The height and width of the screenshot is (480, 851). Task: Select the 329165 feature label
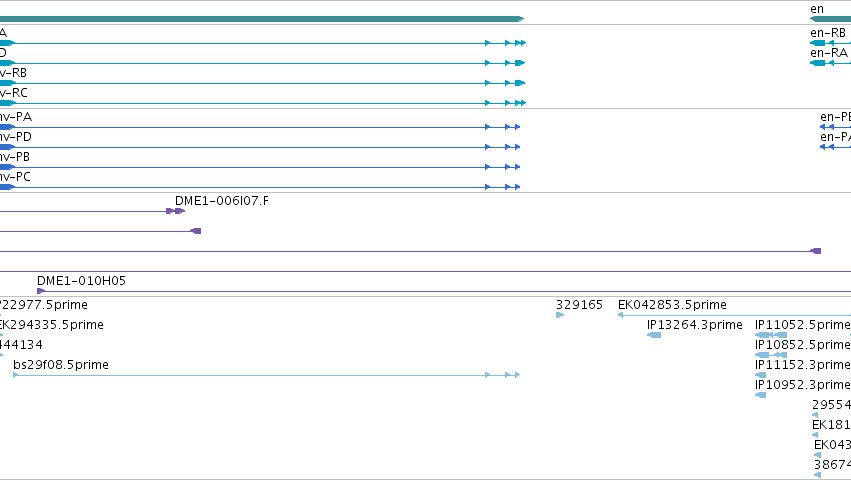(579, 305)
